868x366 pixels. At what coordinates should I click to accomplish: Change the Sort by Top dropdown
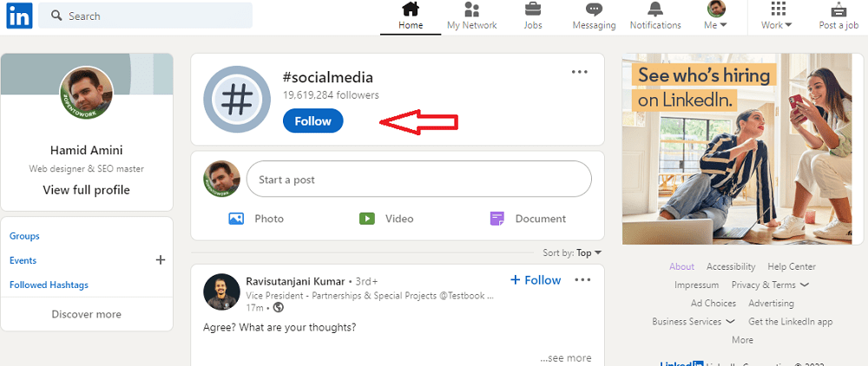click(589, 252)
